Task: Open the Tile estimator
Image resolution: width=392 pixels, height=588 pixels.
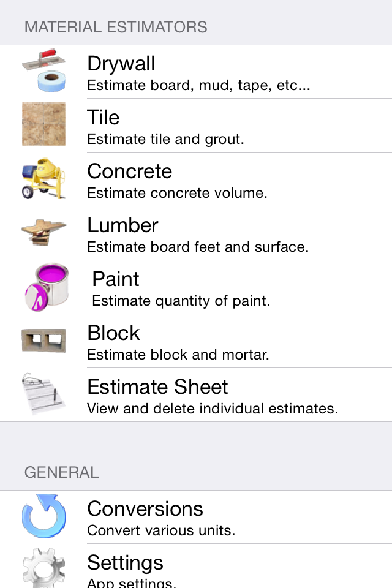Action: tap(196, 126)
